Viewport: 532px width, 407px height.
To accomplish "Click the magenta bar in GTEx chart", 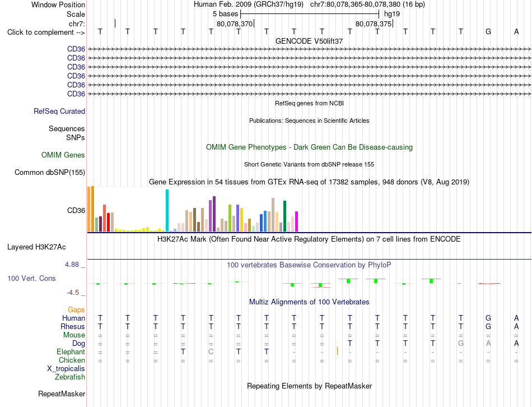I will pos(296,221).
